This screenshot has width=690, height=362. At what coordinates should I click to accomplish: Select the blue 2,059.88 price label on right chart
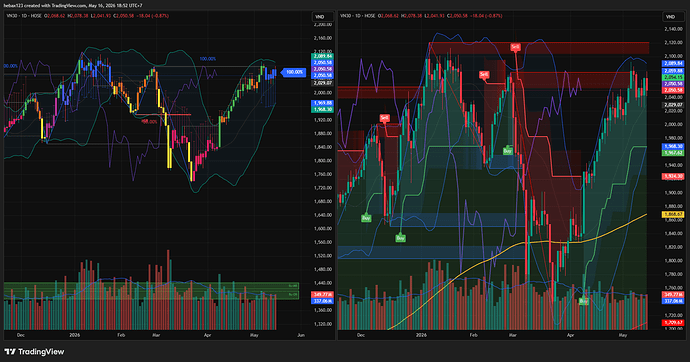tap(673, 71)
